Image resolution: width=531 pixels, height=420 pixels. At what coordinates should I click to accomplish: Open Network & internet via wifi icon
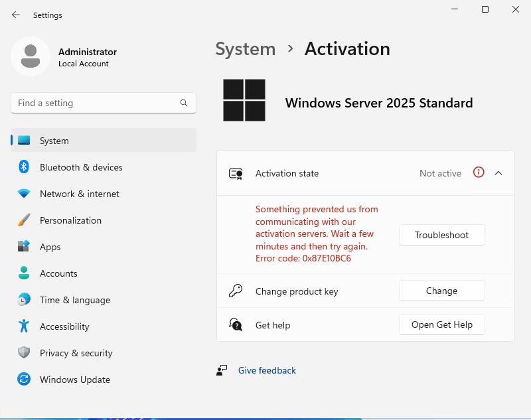24,194
